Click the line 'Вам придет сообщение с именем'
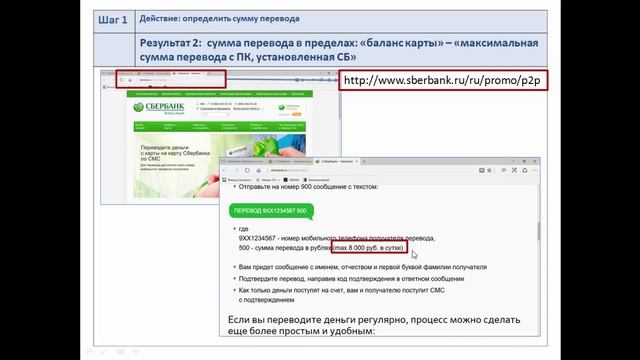This screenshot has width=640, height=360. click(x=363, y=267)
